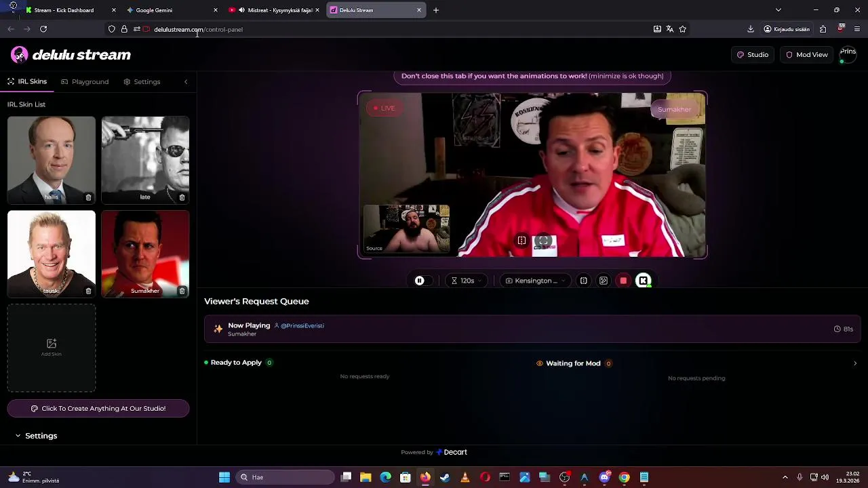This screenshot has height=488, width=868.
Task: Open the browser hamburger menu
Action: click(857, 29)
